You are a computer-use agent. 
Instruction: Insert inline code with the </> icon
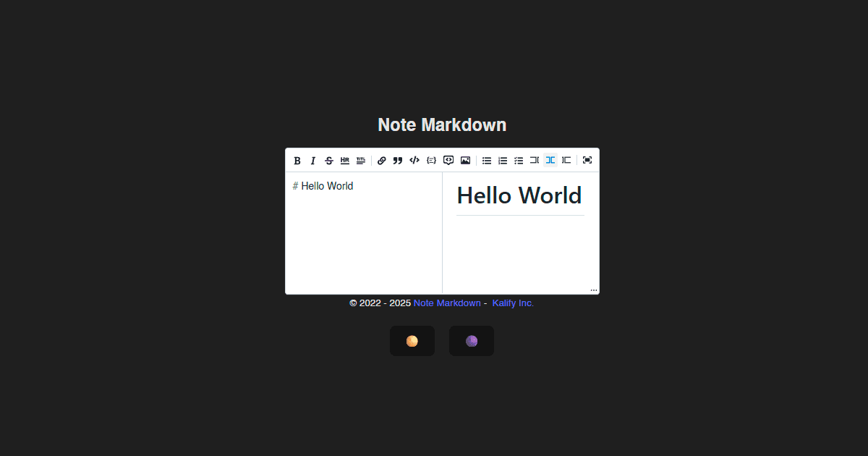(414, 161)
